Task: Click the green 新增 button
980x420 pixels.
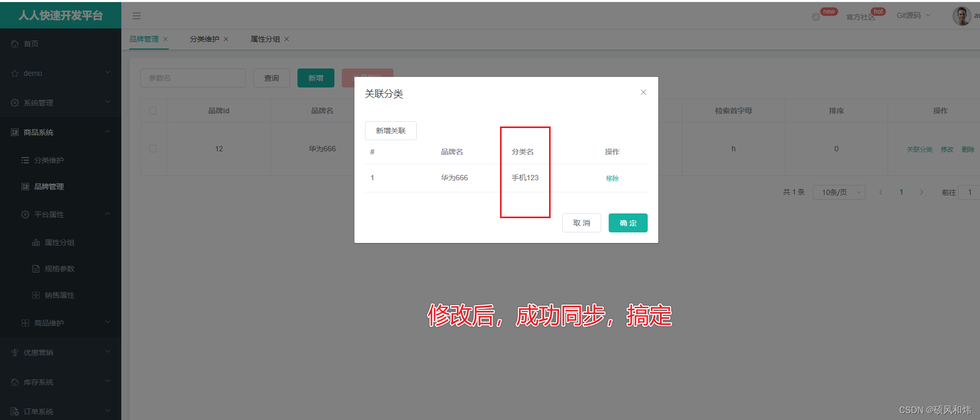Action: [316, 78]
